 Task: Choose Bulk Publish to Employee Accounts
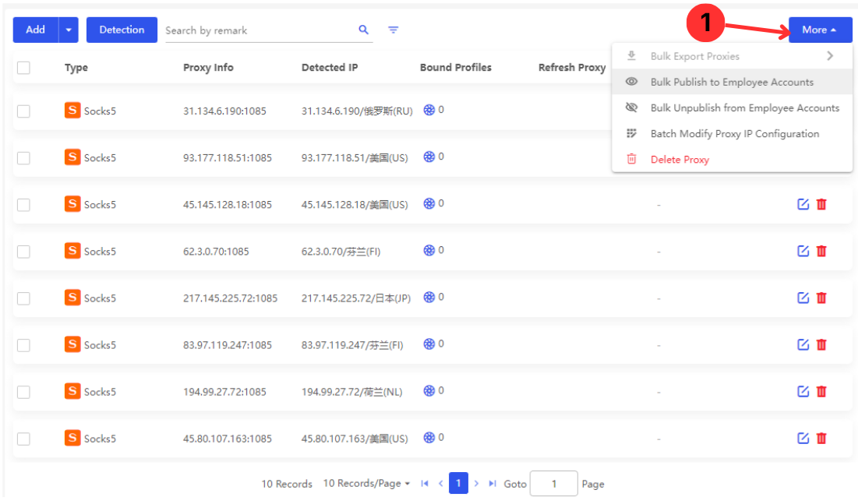tap(733, 82)
